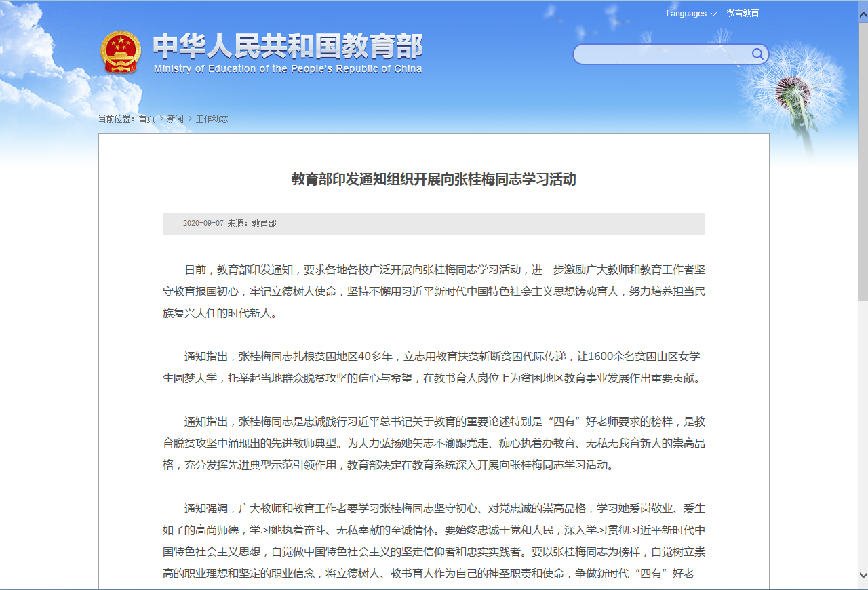Screen dimensions: 868x590
Task: Focus the header search input field
Action: click(661, 54)
